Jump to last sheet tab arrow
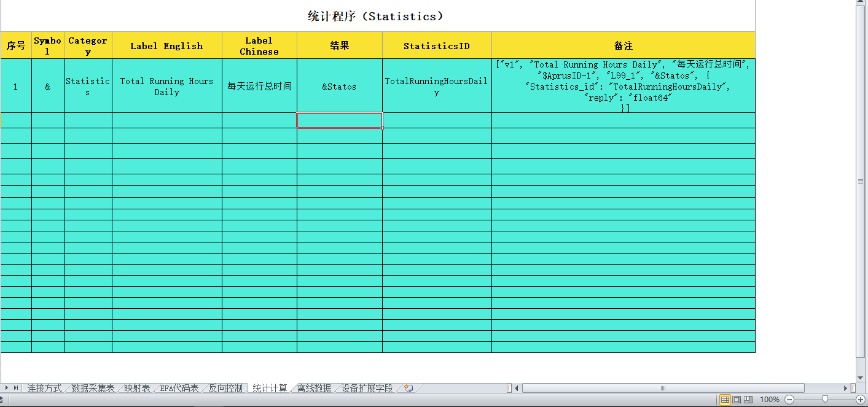This screenshot has height=407, width=868. [x=16, y=388]
